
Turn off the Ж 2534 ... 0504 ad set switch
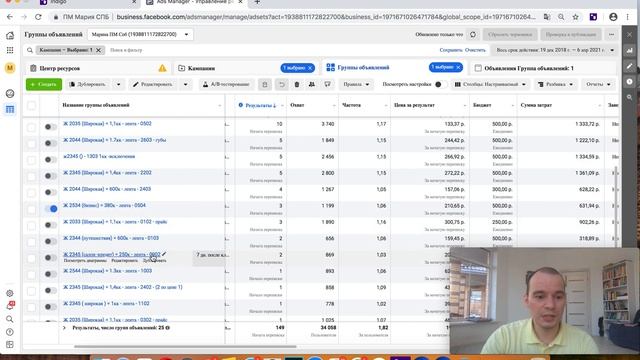coord(51,209)
